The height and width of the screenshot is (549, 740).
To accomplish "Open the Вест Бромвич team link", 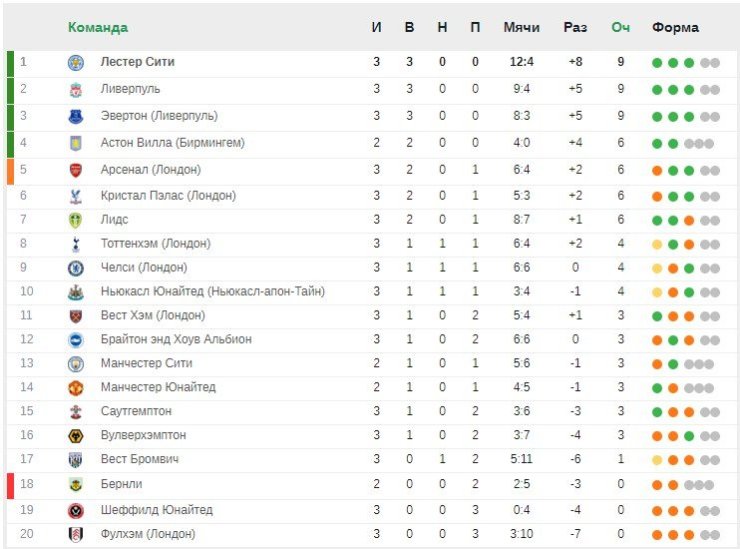I will pyautogui.click(x=140, y=459).
